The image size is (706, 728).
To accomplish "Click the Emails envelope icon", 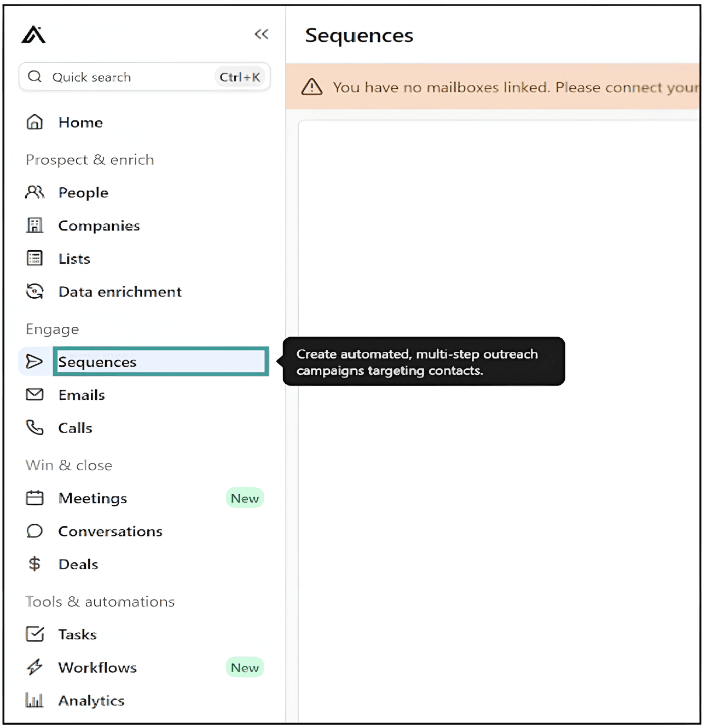I will click(34, 394).
